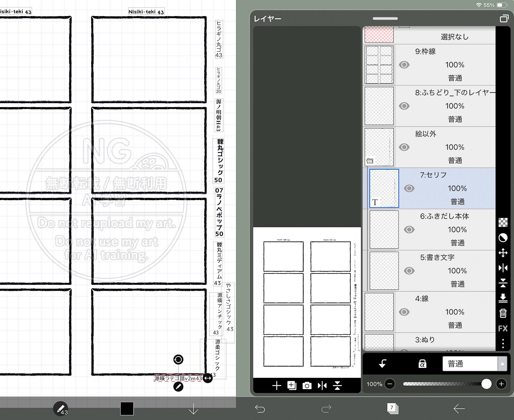Click the trash icon to delete layer
Viewport: 514px width, 420px height.
[503, 313]
